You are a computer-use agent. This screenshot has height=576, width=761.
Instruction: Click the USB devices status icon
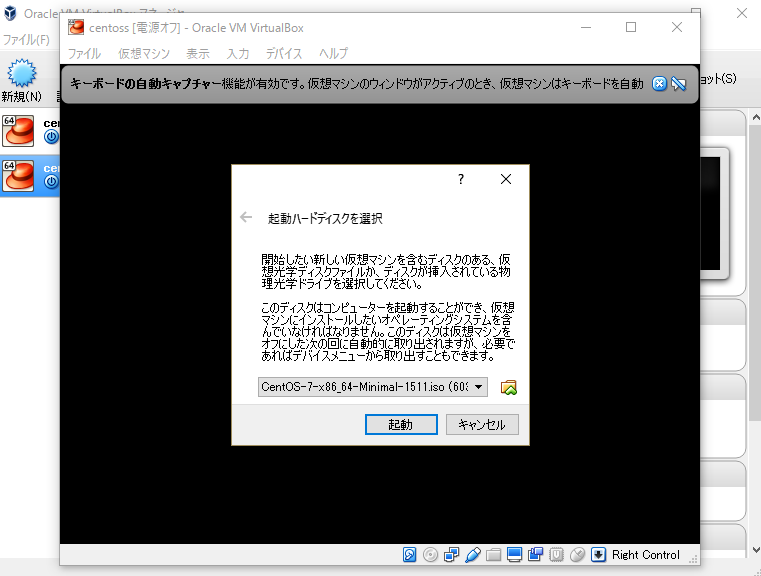coord(472,554)
